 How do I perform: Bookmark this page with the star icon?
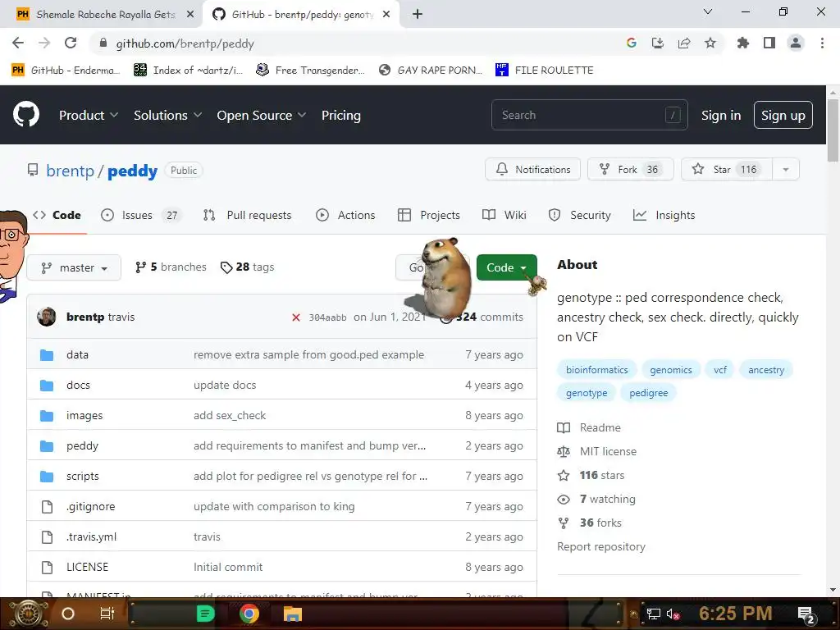710,43
